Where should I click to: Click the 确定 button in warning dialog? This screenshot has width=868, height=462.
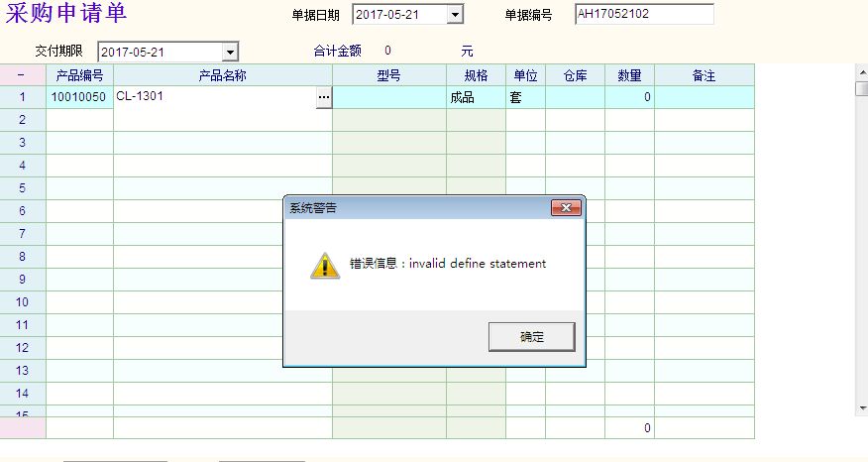click(531, 337)
